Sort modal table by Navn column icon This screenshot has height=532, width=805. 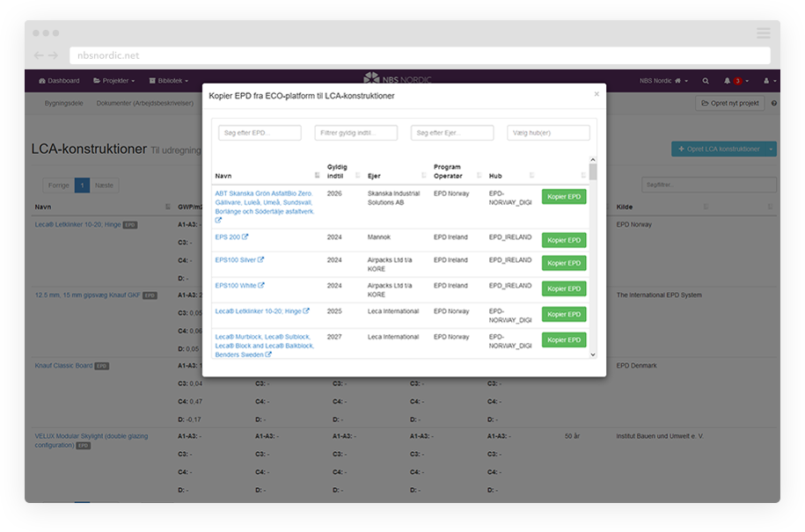[x=317, y=176]
